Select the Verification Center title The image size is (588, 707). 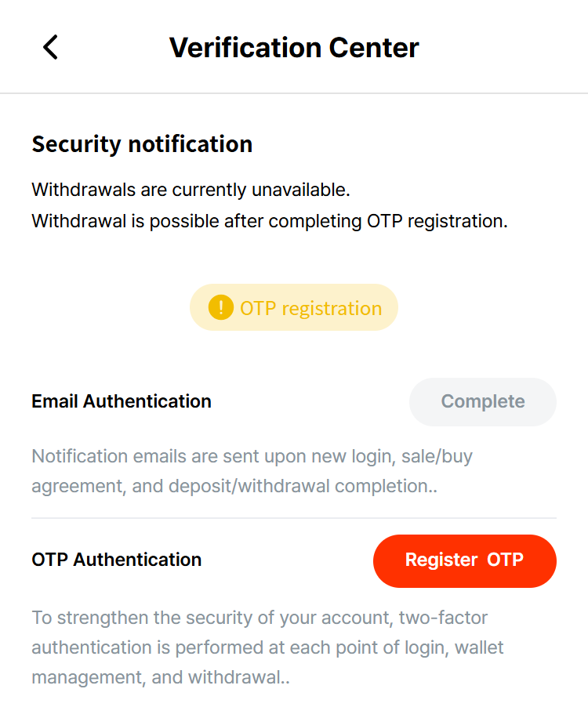tap(294, 48)
